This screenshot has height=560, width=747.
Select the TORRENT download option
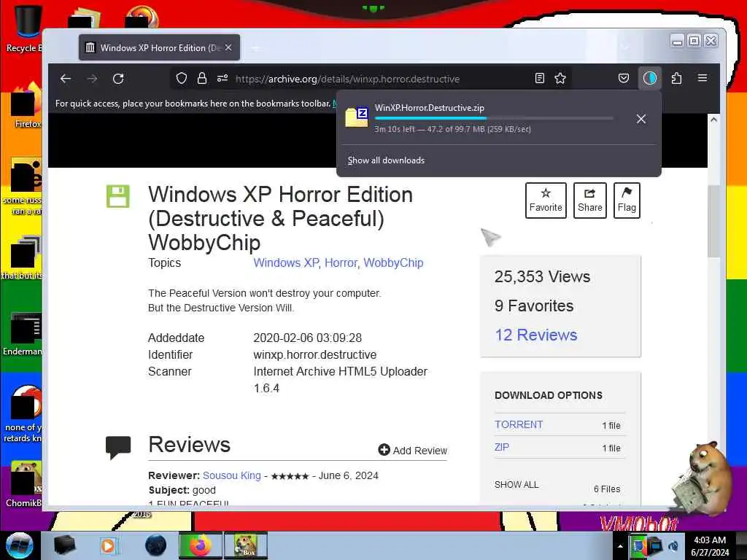(x=519, y=424)
